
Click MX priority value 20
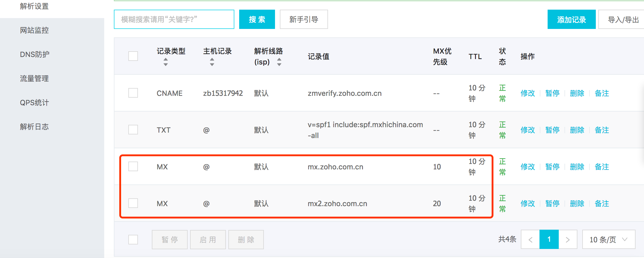(x=437, y=204)
